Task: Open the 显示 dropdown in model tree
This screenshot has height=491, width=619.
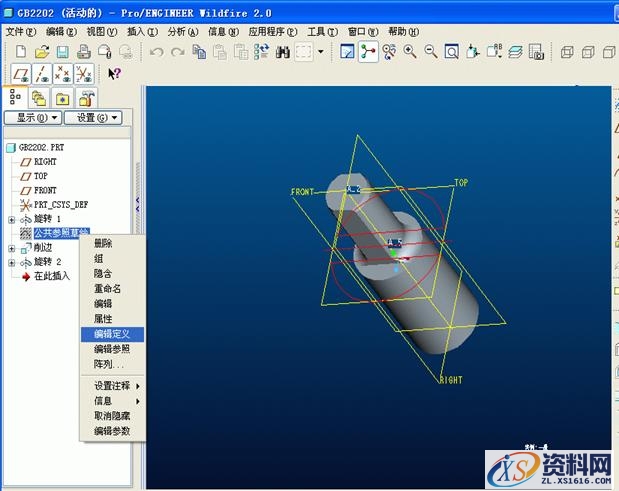Action: [x=33, y=118]
